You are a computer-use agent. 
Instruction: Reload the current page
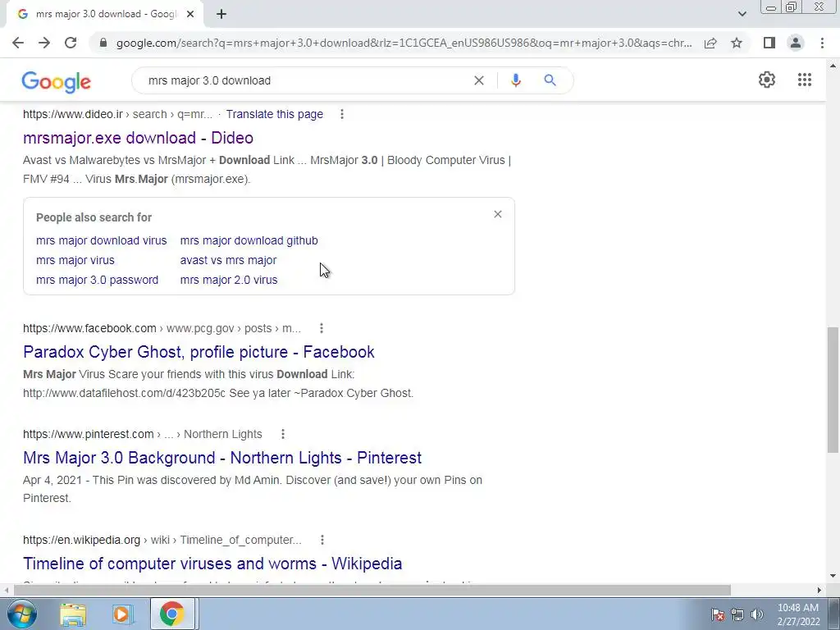click(71, 43)
